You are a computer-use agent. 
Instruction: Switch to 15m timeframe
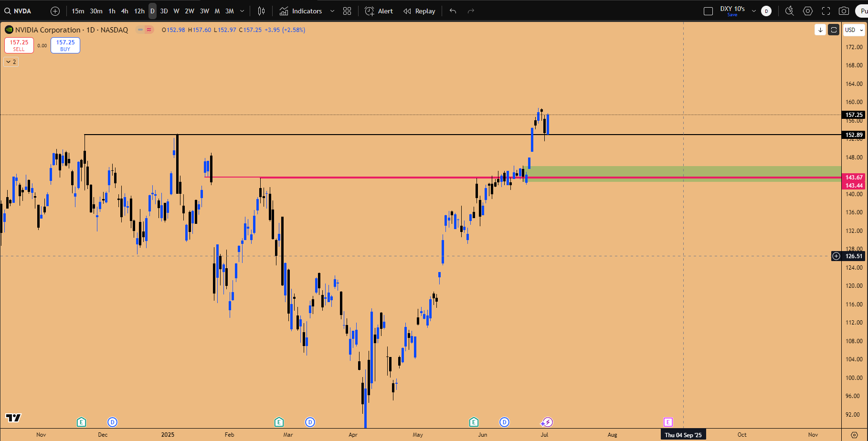pyautogui.click(x=78, y=11)
